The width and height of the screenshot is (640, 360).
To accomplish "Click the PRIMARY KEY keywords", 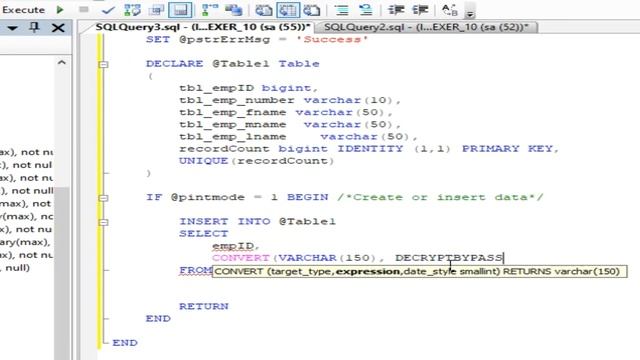I will (x=507, y=149).
